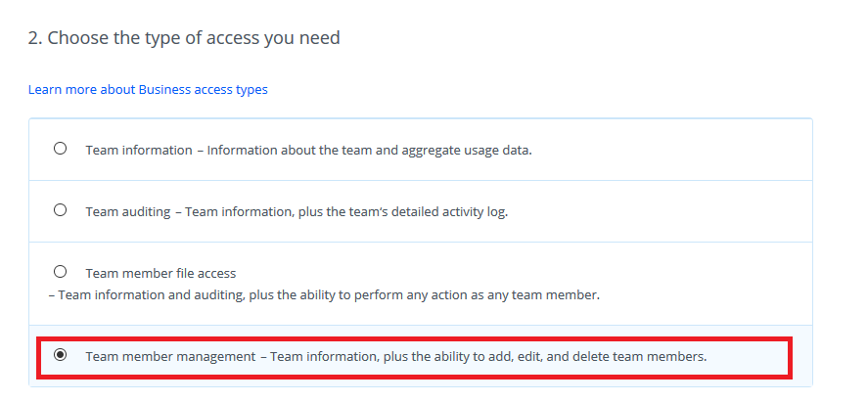Click the selected Team member management radio button
The height and width of the screenshot is (402, 868).
61,356
